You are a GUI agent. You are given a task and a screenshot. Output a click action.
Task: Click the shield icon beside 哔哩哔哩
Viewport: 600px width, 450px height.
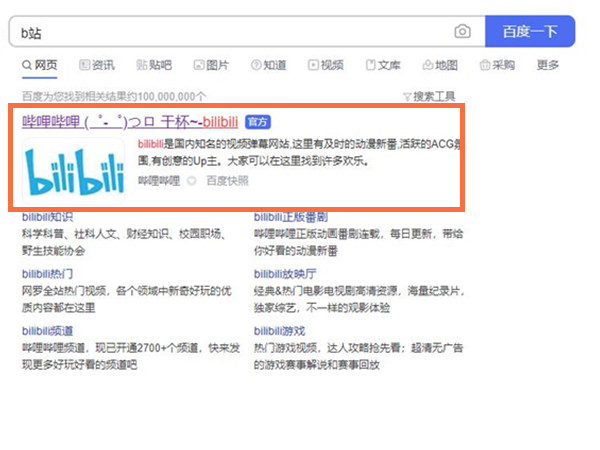point(192,181)
